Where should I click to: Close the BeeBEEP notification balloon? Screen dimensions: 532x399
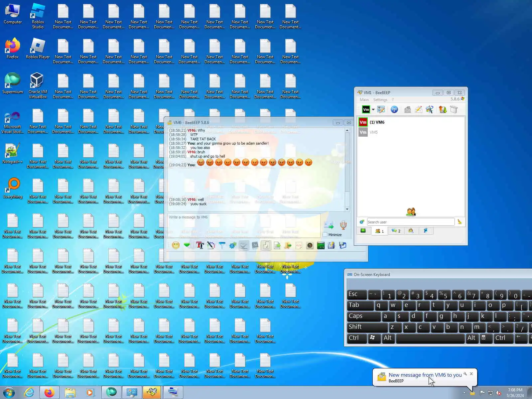(x=471, y=374)
